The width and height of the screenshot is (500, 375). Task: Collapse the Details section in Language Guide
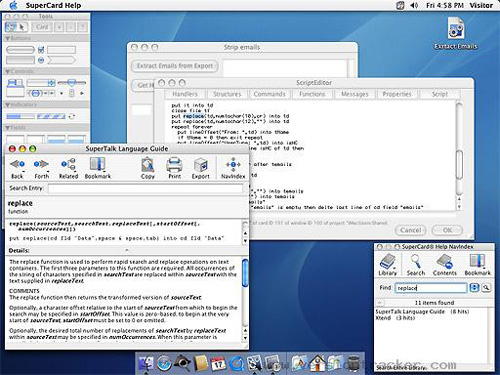click(127, 250)
